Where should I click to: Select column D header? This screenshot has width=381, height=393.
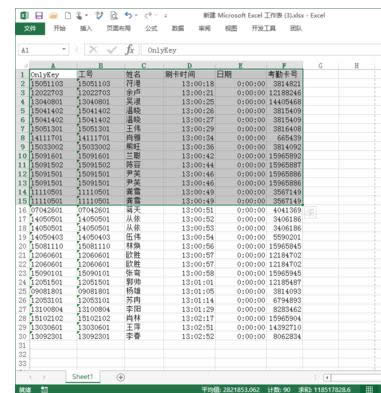point(189,66)
